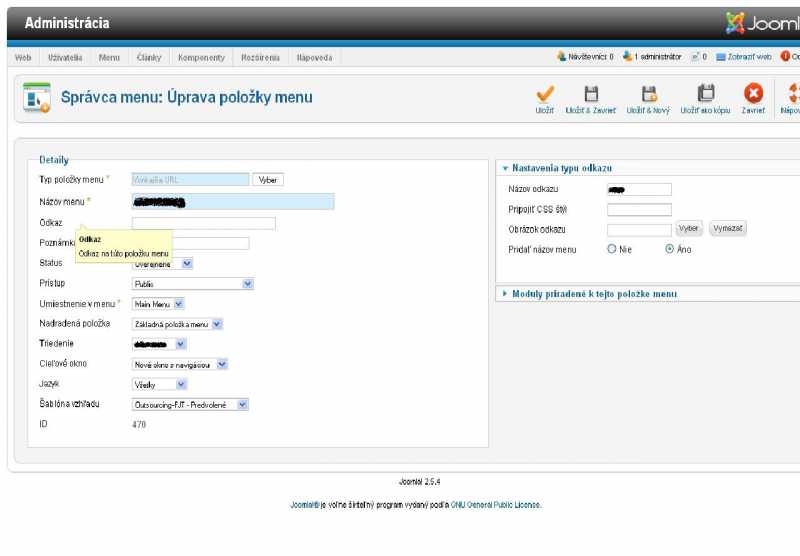Click Vyber button next to menu item type

pyautogui.click(x=268, y=180)
